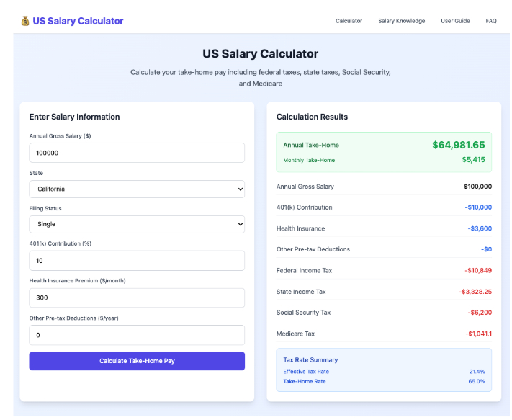Click the US Salary Calculator brand title
The image size is (512, 420).
[x=78, y=21]
